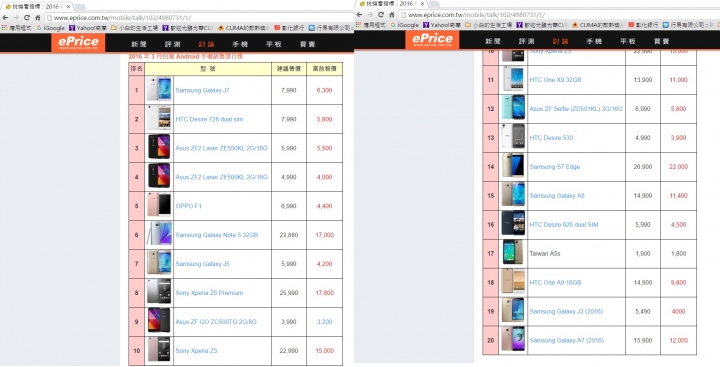Close the tab in right browser window
Image resolution: width=720 pixels, height=367 pixels.
(422, 4)
